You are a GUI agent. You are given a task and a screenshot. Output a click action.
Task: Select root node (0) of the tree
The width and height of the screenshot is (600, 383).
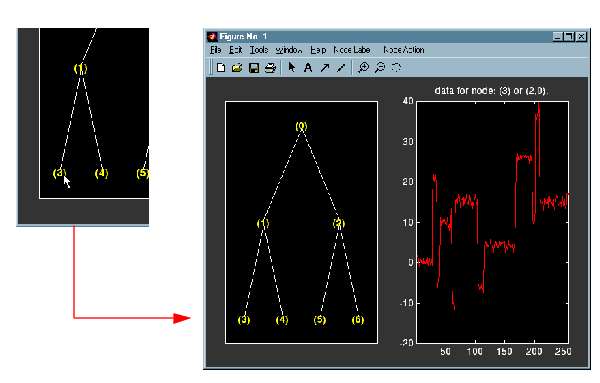tap(301, 126)
